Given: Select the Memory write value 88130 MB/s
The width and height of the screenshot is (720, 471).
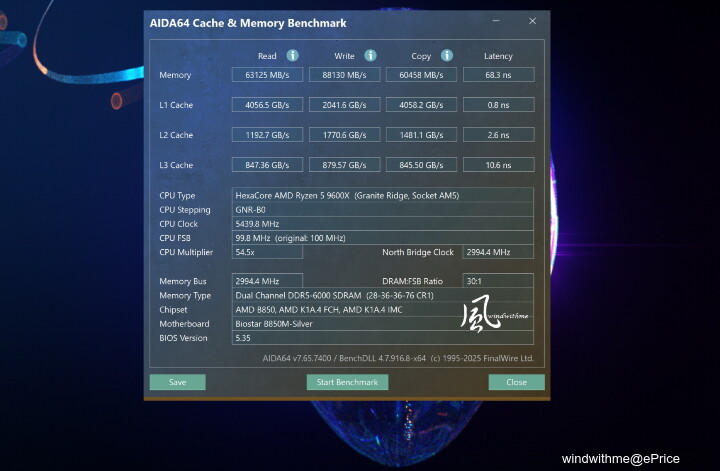Looking at the screenshot, I should point(344,75).
